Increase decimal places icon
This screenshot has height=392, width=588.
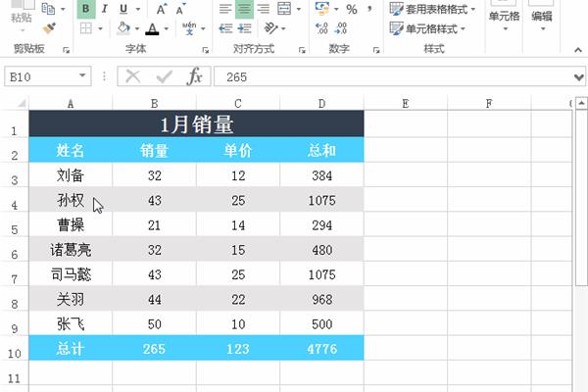(321, 28)
